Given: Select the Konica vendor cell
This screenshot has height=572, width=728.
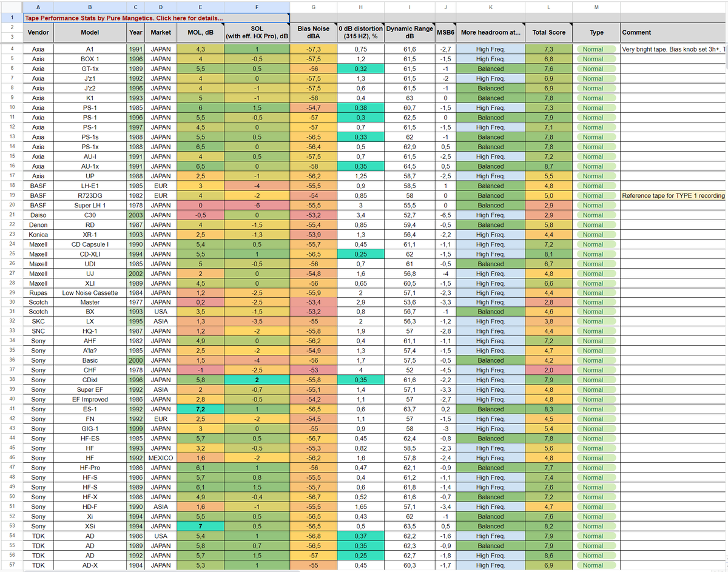Looking at the screenshot, I should (38, 234).
